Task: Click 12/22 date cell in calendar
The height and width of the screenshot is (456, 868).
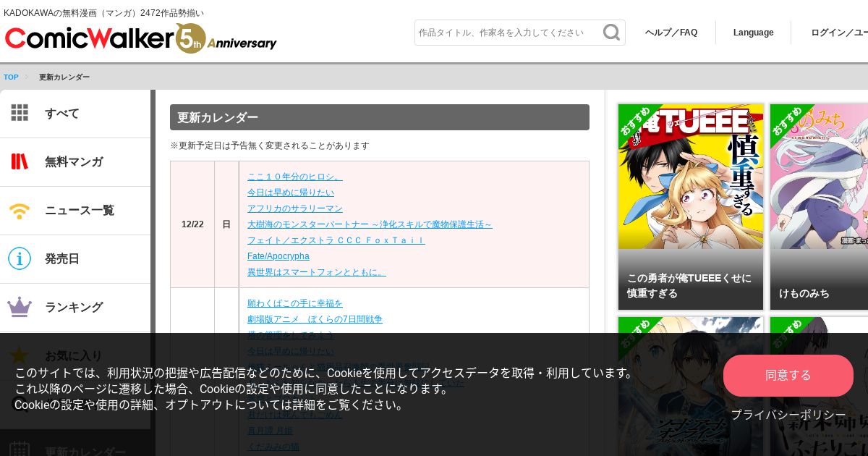Action: [x=192, y=224]
